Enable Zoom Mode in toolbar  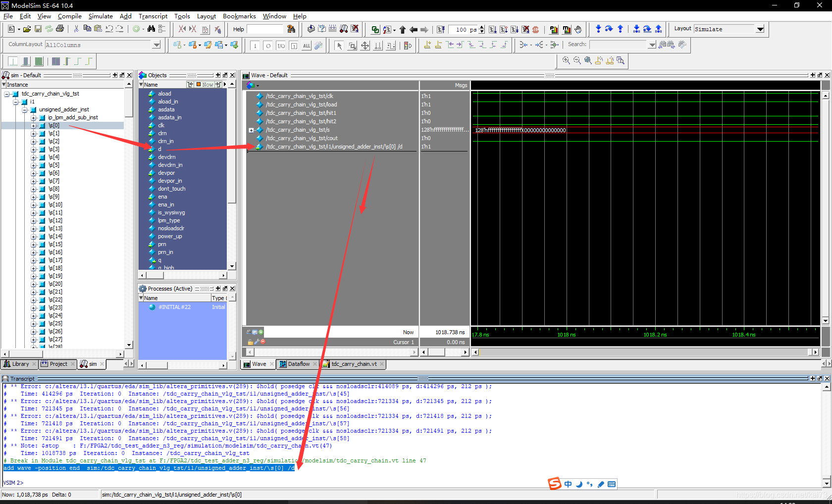pos(352,45)
